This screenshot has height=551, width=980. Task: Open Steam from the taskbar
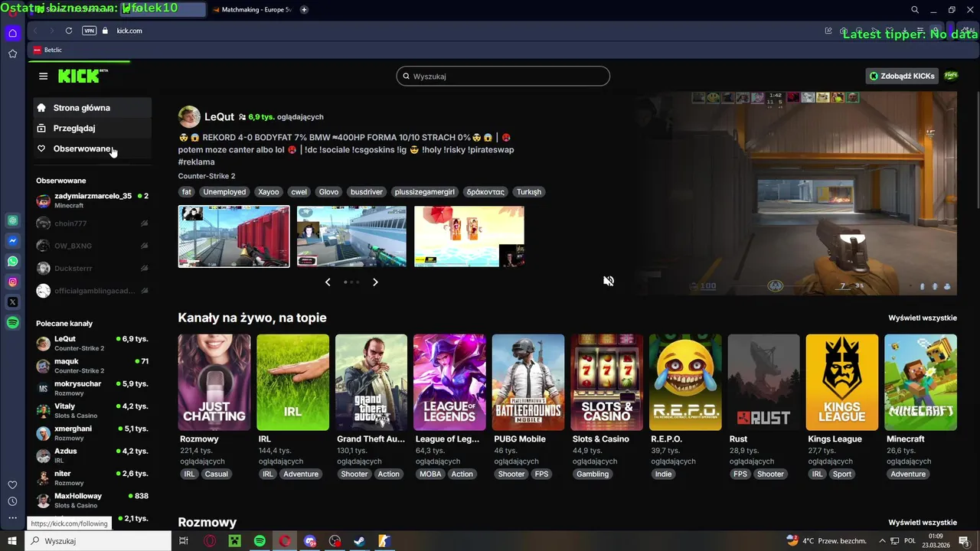(x=359, y=541)
